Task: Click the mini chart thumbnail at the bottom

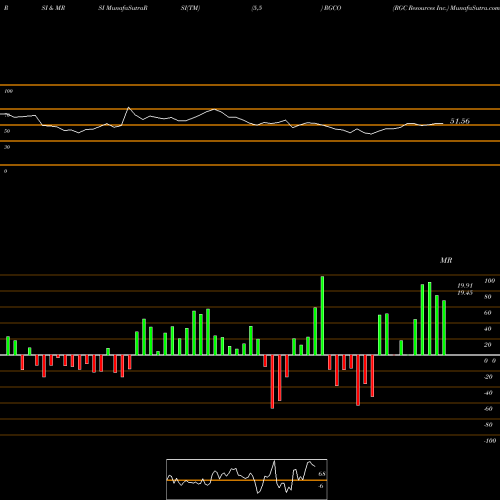Action: click(x=247, y=479)
